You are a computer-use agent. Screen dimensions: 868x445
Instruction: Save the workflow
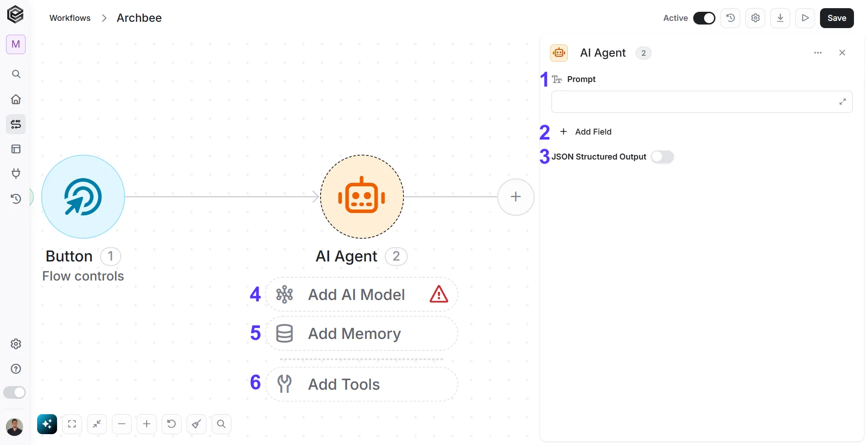[x=837, y=18]
